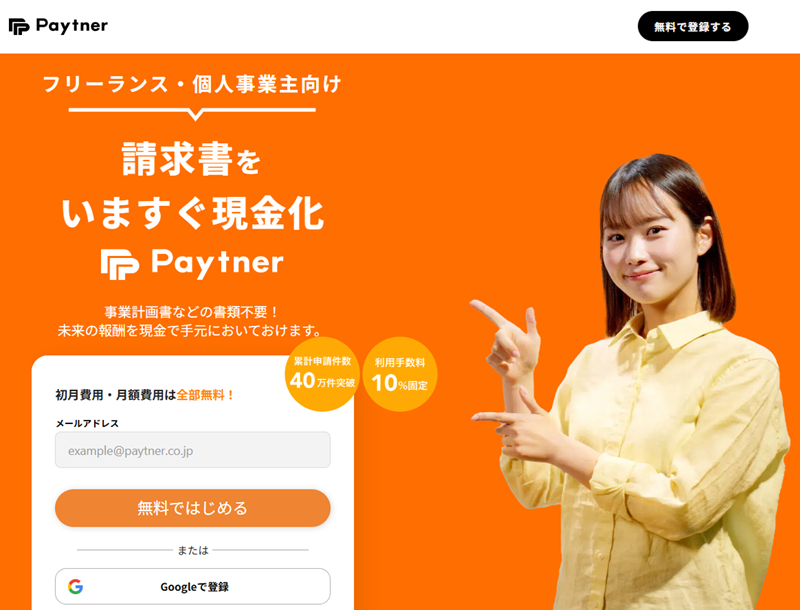Click the Paytner logo icon in header

coord(19,27)
